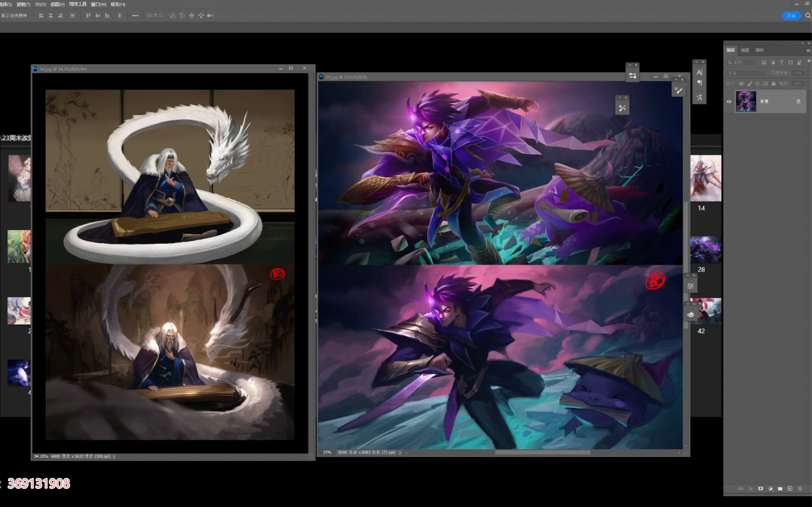Click the 3D pan camera icon

pyautogui.click(x=191, y=16)
